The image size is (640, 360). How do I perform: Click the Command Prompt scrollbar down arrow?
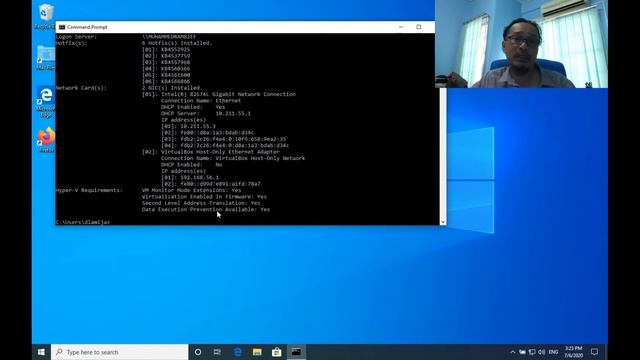pyautogui.click(x=443, y=222)
